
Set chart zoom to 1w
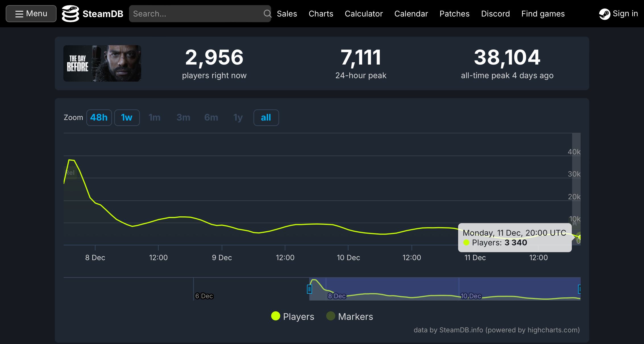127,117
